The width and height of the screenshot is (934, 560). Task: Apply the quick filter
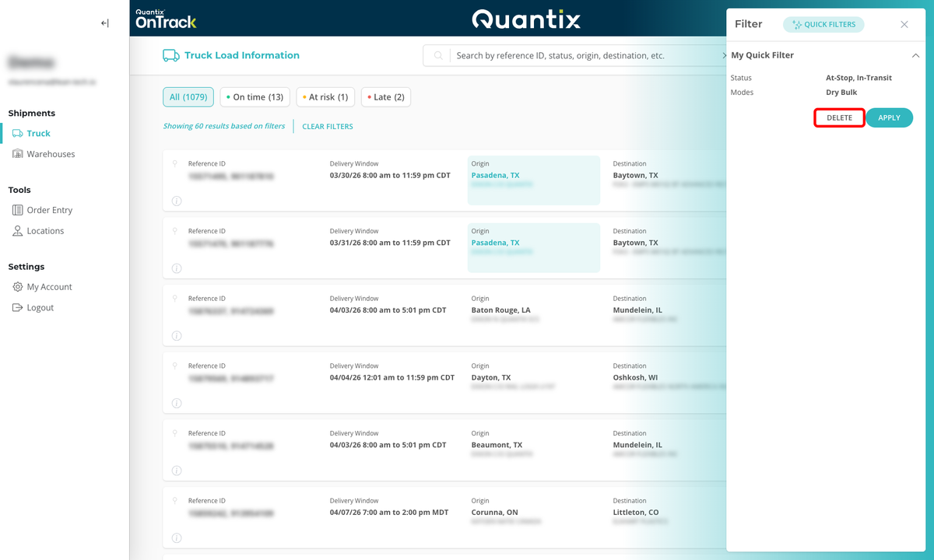(x=889, y=117)
